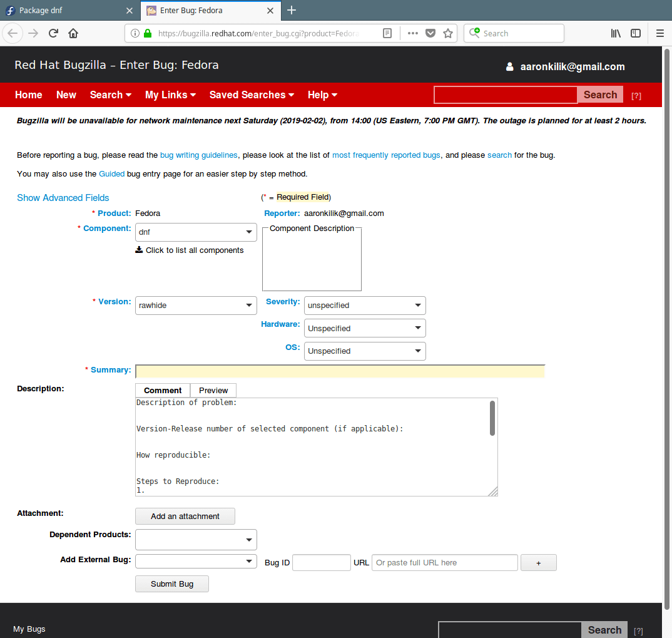Focus the Bug ID input field

point(322,562)
